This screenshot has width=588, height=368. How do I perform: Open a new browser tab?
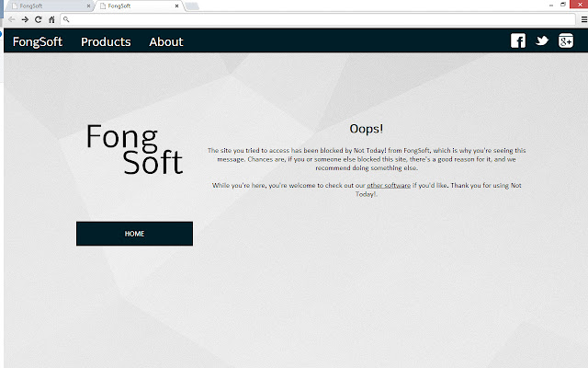[x=192, y=6]
